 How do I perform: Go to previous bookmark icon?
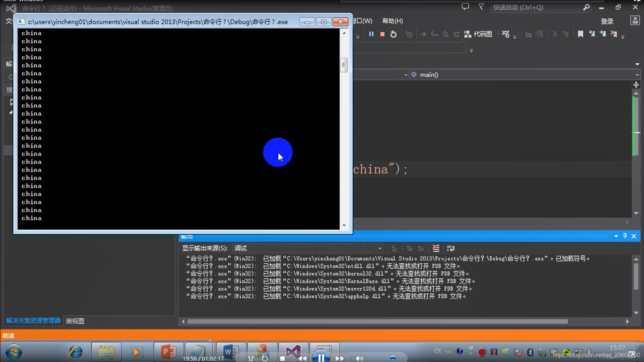tap(592, 34)
